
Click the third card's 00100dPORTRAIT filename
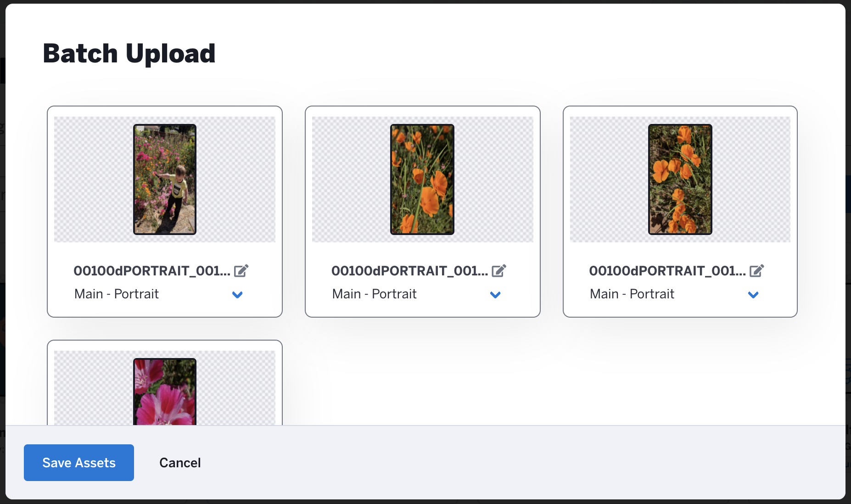[x=667, y=271]
